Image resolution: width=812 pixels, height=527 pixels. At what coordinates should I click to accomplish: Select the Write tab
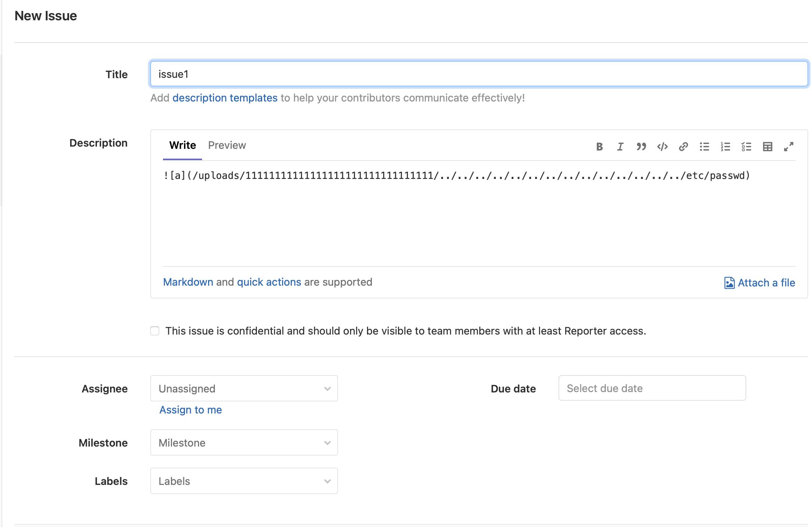coord(183,145)
